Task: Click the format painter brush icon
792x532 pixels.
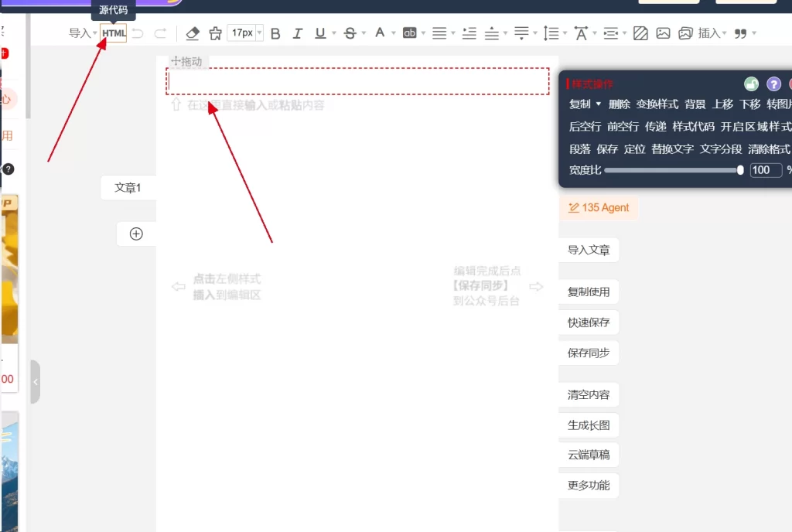Action: [x=215, y=33]
